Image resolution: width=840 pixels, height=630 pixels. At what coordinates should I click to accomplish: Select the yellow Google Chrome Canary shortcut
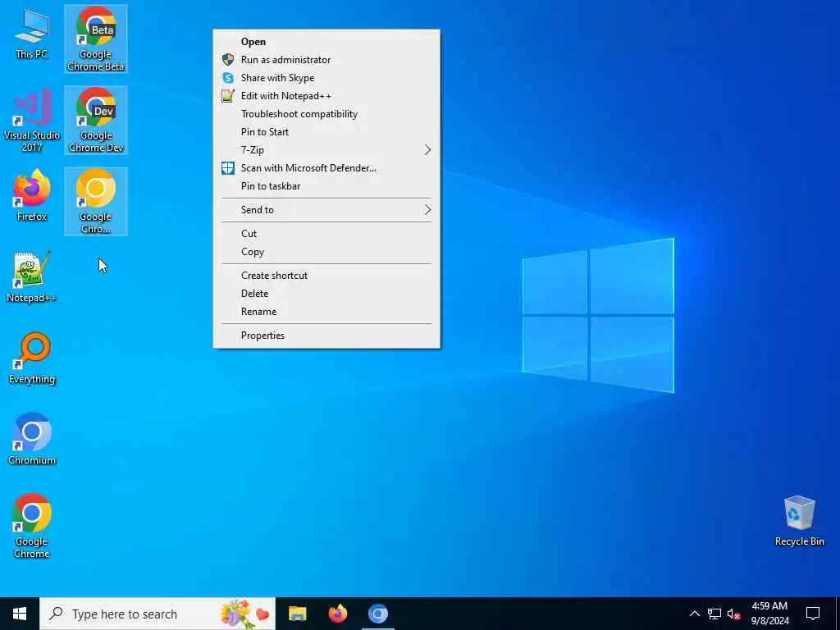96,202
